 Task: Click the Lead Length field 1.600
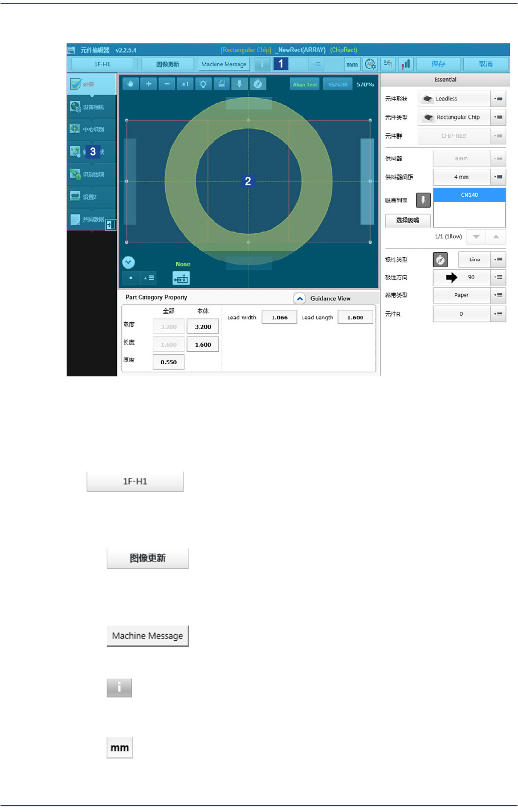tap(355, 318)
